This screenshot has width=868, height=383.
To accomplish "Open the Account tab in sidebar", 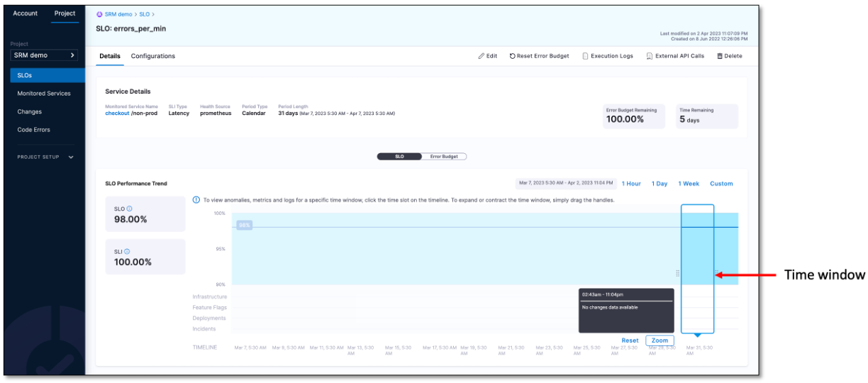I will pos(26,13).
